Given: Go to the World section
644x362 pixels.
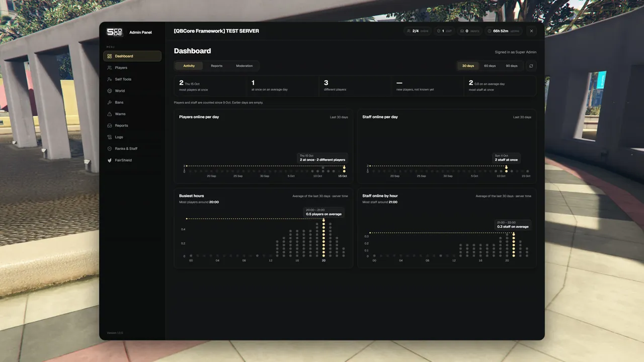Looking at the screenshot, I should (132, 91).
